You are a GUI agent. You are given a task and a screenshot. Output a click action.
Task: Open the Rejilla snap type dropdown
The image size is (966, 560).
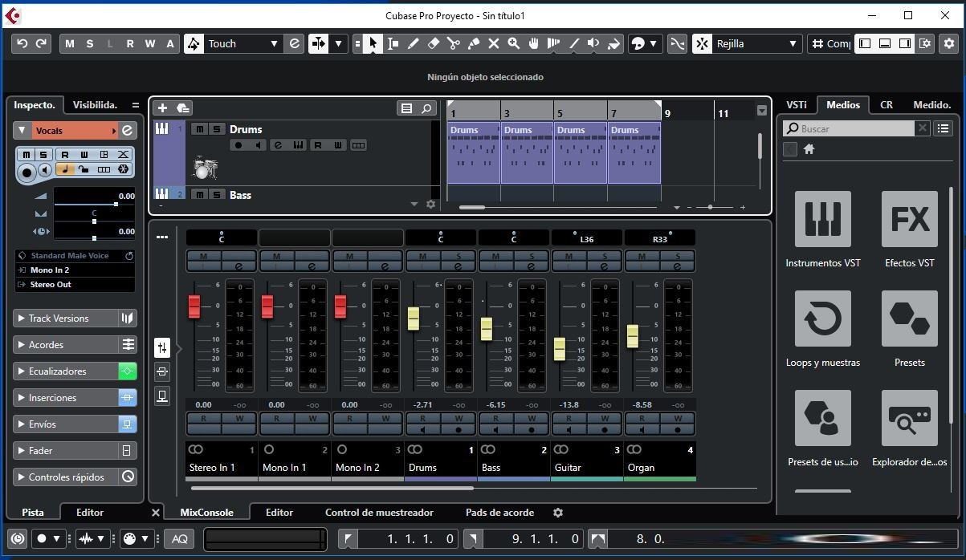click(x=756, y=43)
